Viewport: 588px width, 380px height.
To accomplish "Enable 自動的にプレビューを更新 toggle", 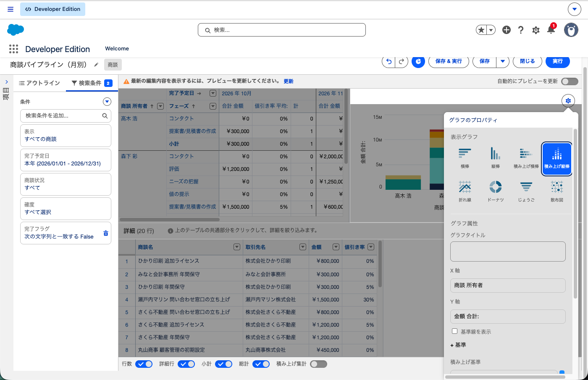I will (570, 81).
